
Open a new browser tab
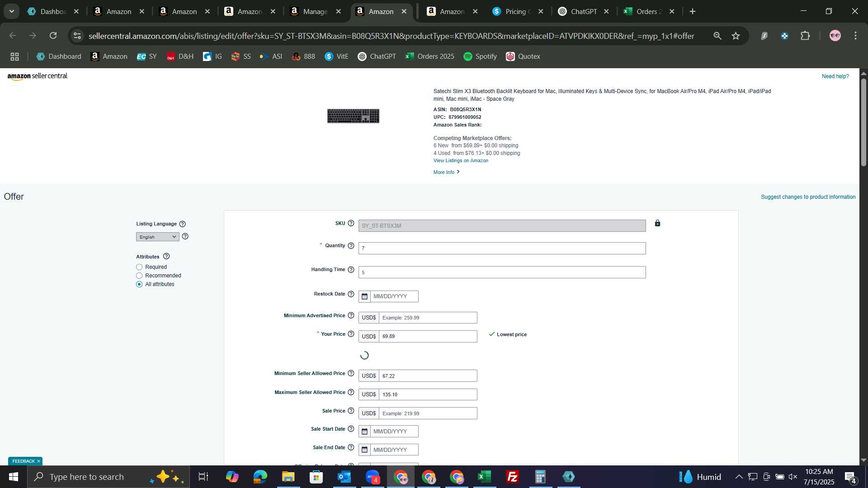click(693, 11)
